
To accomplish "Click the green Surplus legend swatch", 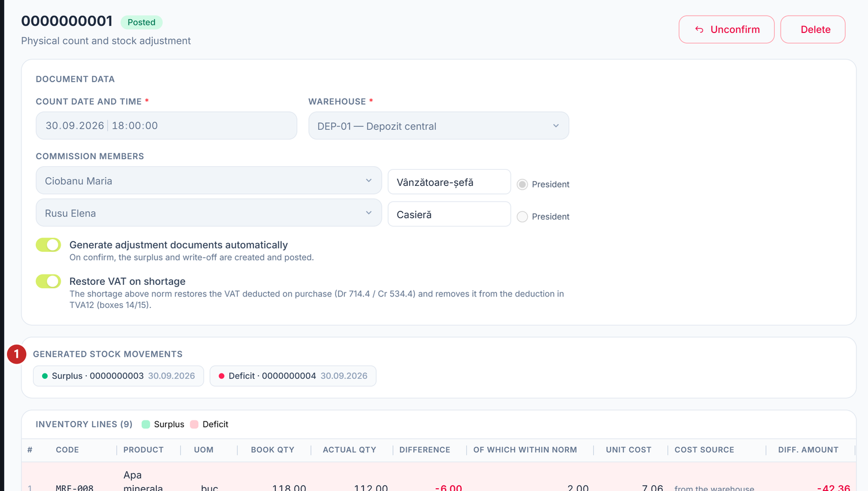I will point(146,424).
